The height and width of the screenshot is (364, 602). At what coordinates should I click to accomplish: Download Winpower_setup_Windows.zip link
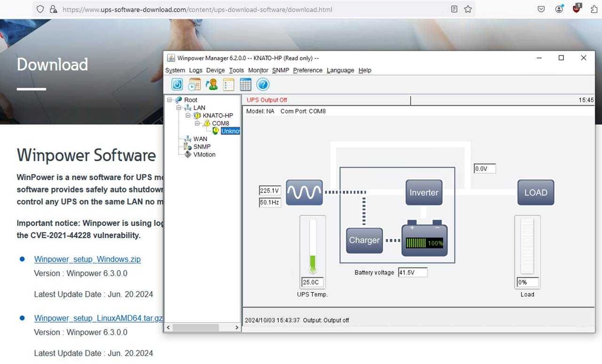[87, 259]
